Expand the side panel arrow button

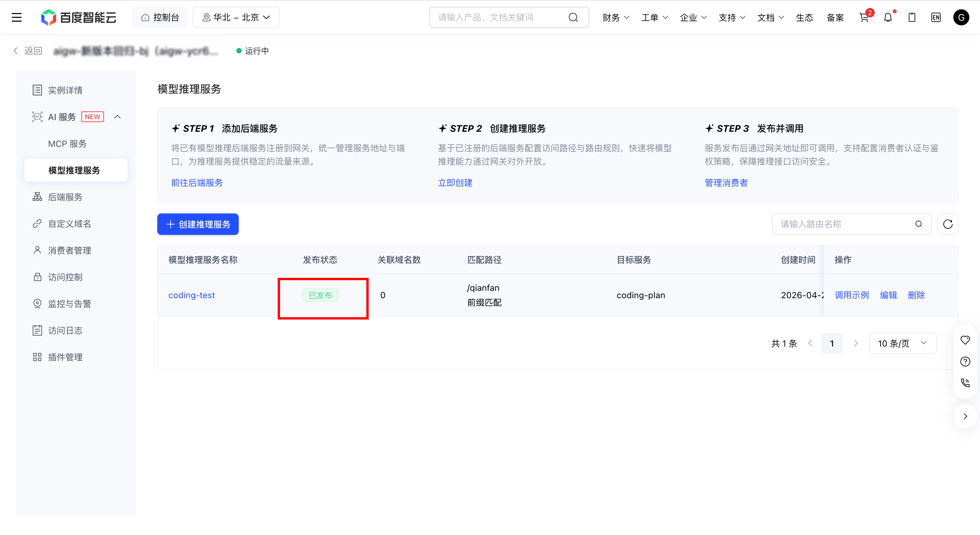[x=965, y=416]
